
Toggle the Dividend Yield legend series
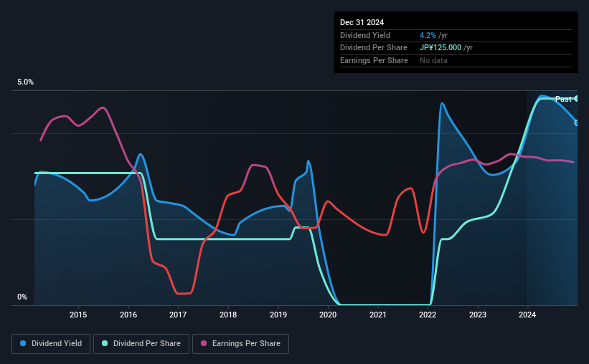coord(51,344)
